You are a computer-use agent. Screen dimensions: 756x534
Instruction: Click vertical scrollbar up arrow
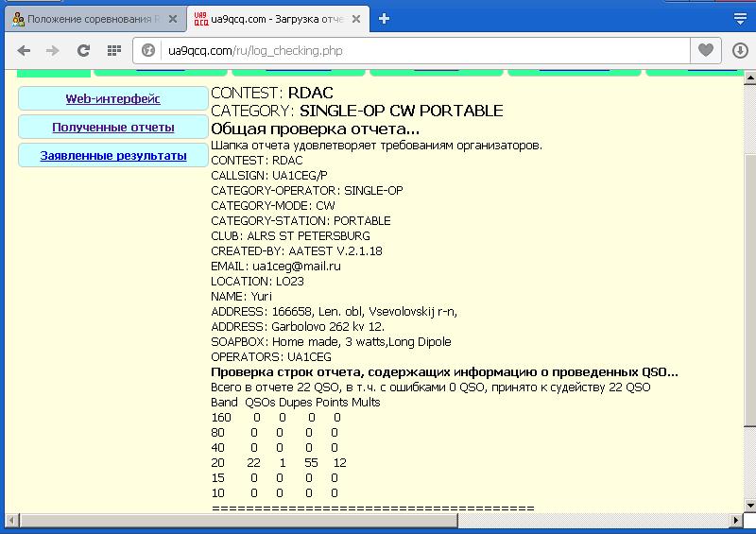[749, 78]
